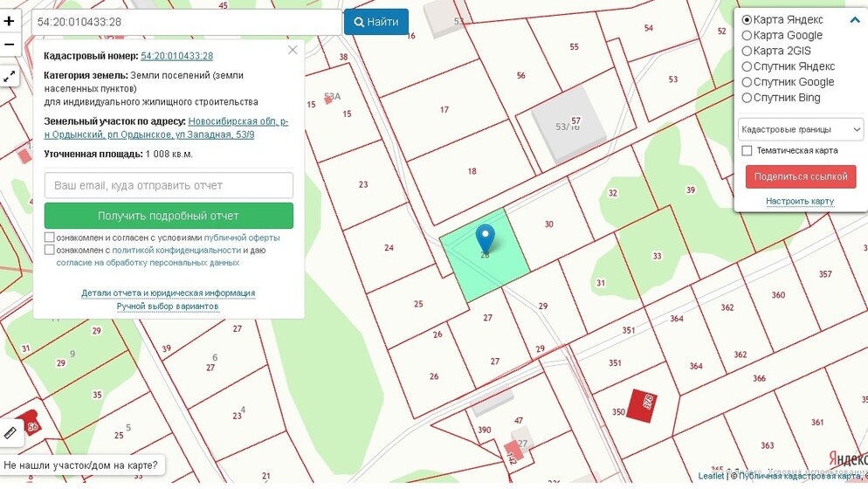This screenshot has width=868, height=489.
Task: Zoom in the map with plus button
Action: coord(10,21)
